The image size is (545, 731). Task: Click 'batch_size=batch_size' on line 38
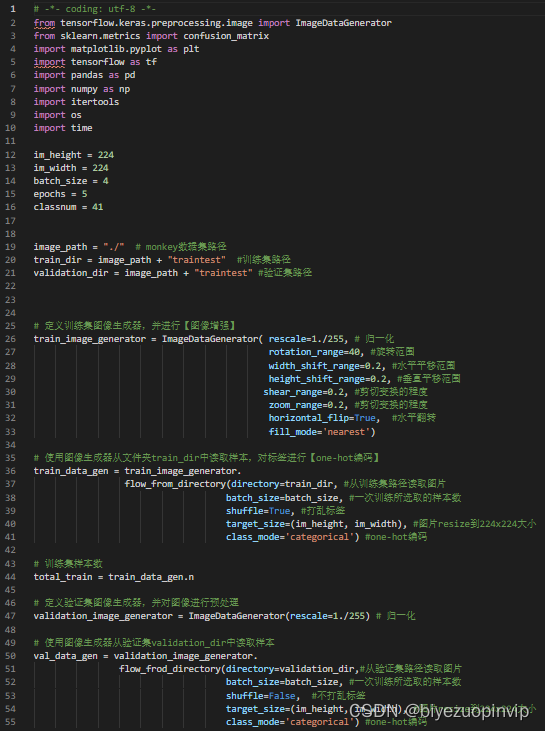point(282,498)
